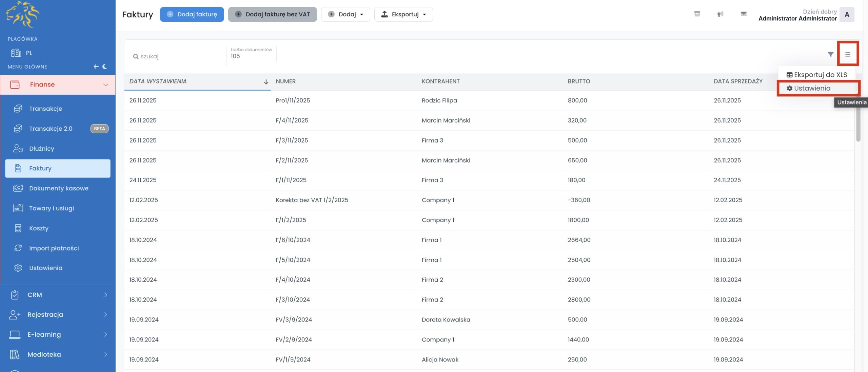Click Dodaj fakturę bez VAT button
Viewport: 868px width, 372px height.
[x=272, y=14]
